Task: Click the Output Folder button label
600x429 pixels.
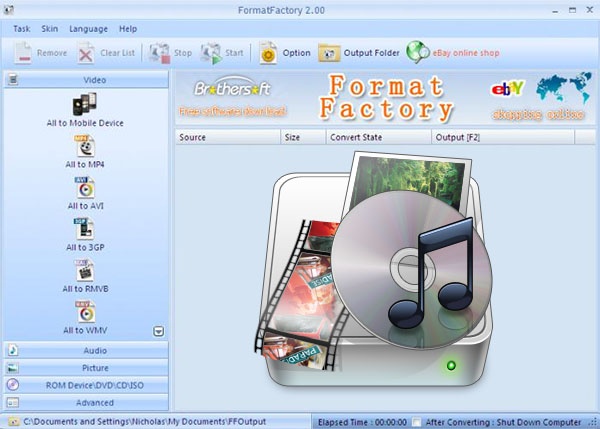Action: pos(371,53)
